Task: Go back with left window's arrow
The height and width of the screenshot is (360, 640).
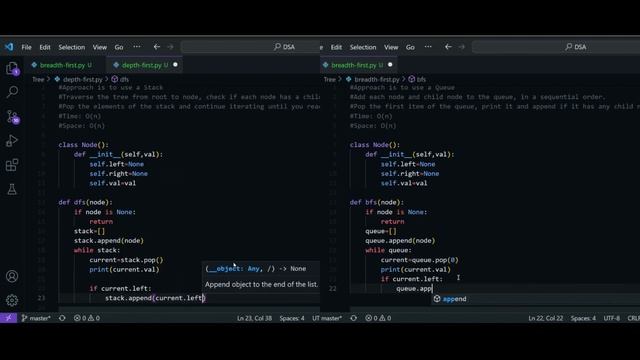Action: pos(157,47)
